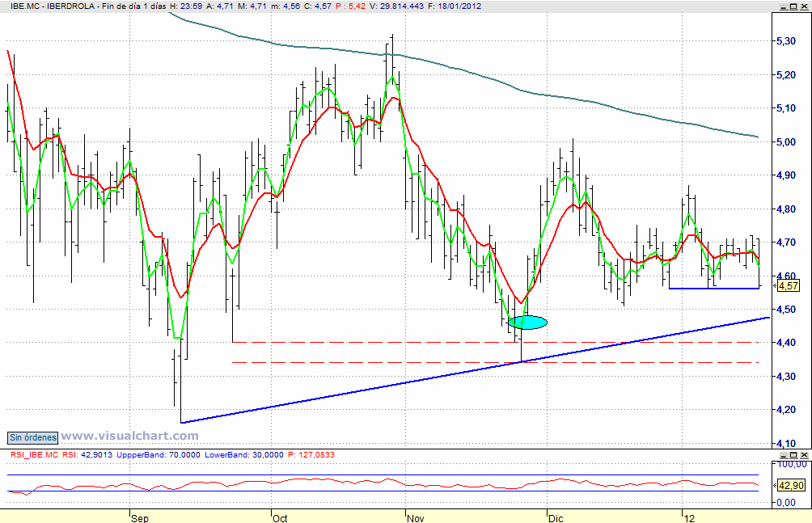This screenshot has height=523, width=812.
Task: Click the 'C: 4,57' close value
Action: point(317,6)
